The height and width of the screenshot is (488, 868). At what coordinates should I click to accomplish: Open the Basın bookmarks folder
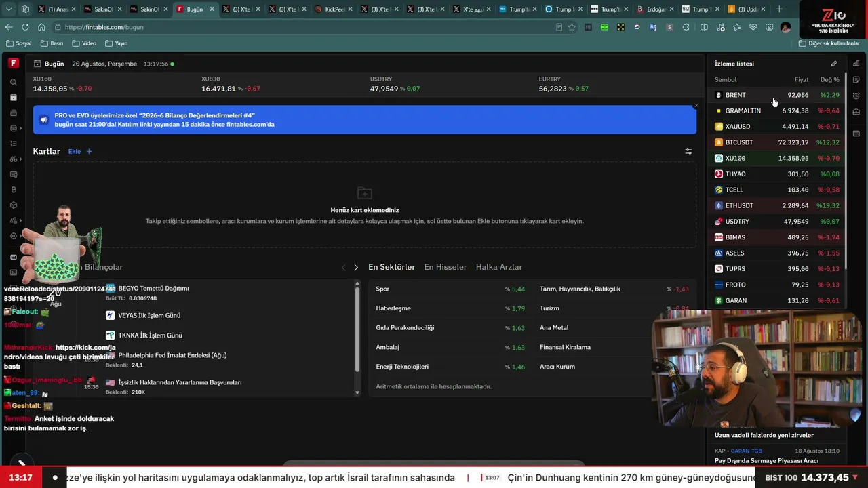coord(52,43)
